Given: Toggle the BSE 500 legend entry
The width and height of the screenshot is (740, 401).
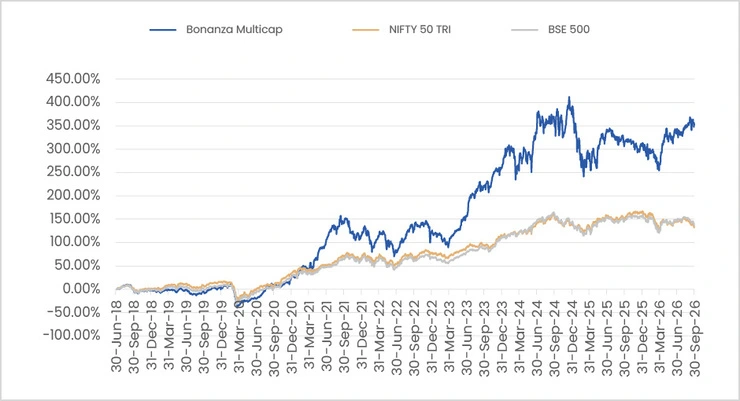Looking at the screenshot, I should coord(550,29).
